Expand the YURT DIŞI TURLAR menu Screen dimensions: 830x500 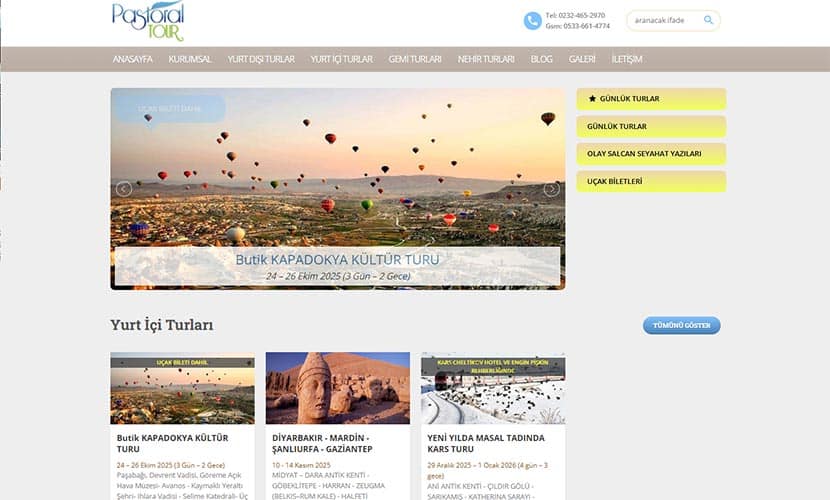pyautogui.click(x=260, y=59)
